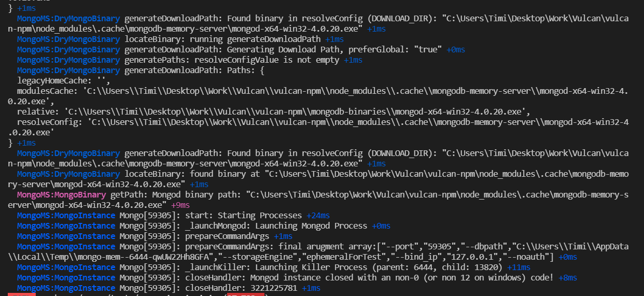The image size is (644, 296).
Task: Click +1ms after closeHandler: 3221225781
Action: pos(311,288)
